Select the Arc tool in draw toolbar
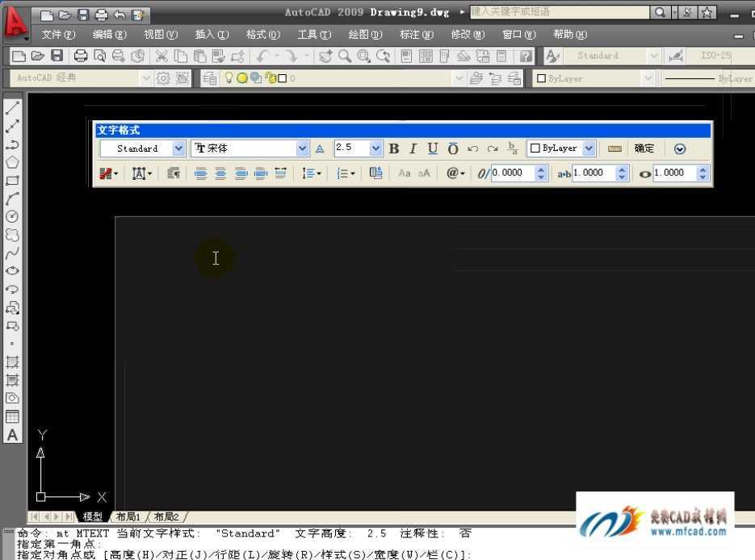755x560 pixels. point(13,199)
